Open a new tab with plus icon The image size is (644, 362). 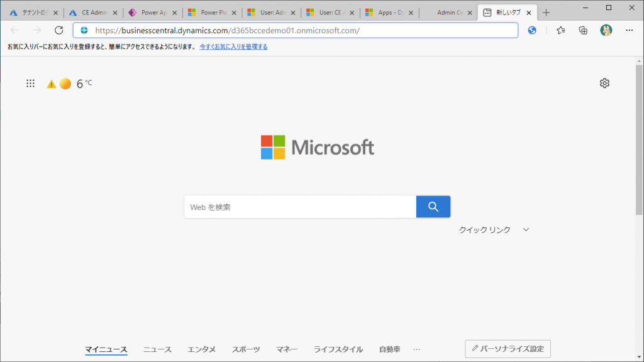coord(546,13)
